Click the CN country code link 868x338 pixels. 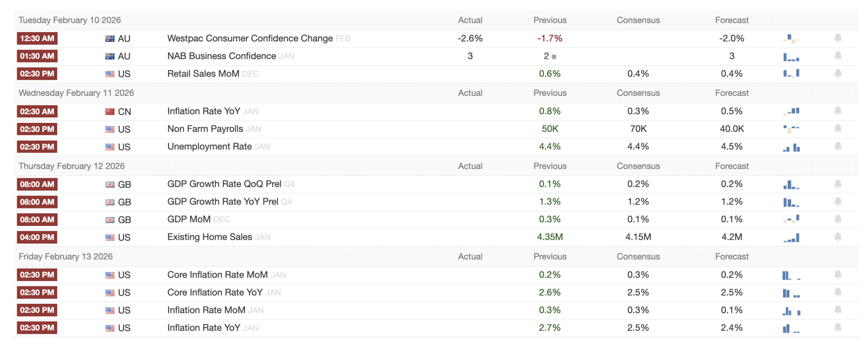[125, 112]
